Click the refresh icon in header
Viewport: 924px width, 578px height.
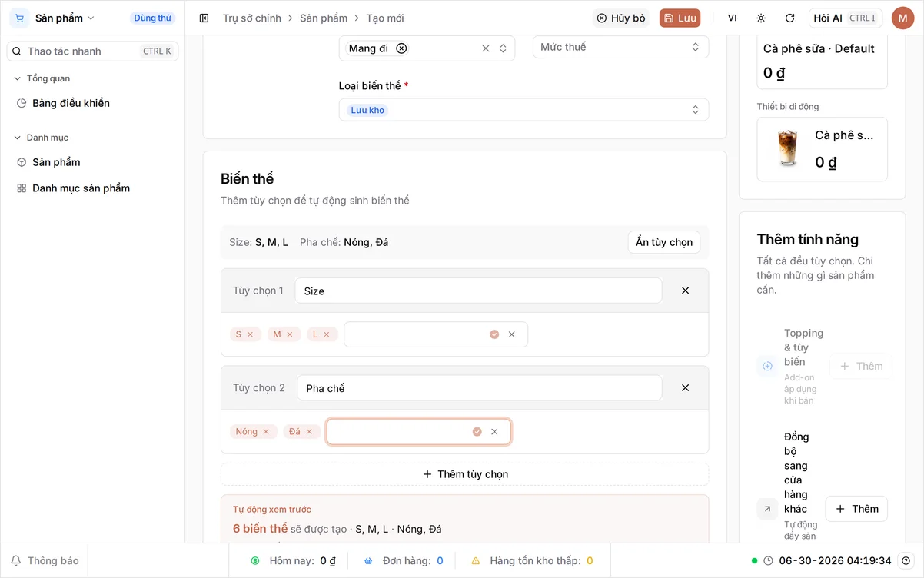(x=789, y=18)
